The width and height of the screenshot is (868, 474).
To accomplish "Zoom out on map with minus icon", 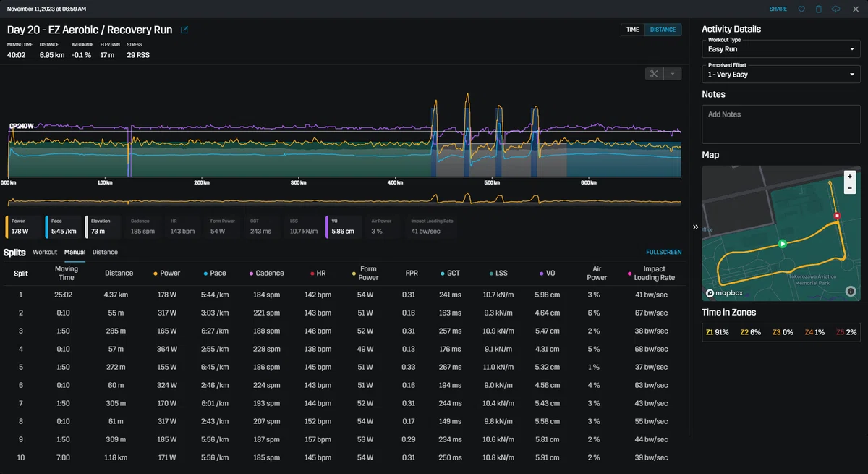I will tap(850, 187).
